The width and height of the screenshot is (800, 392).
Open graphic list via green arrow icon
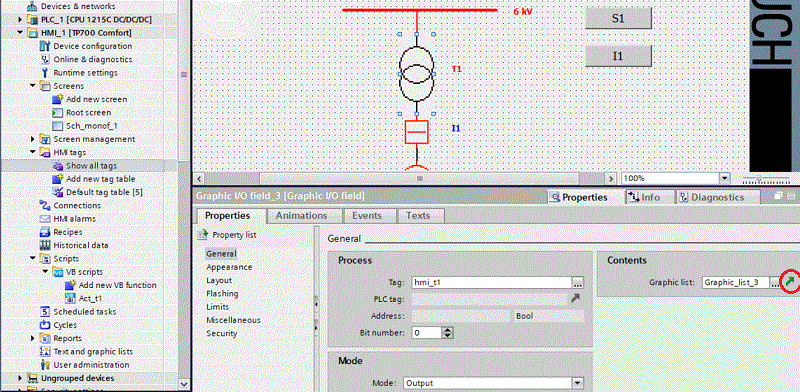coord(789,282)
